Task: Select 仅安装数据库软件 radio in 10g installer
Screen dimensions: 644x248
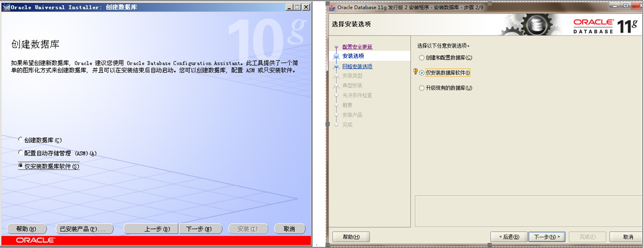Action: point(20,166)
